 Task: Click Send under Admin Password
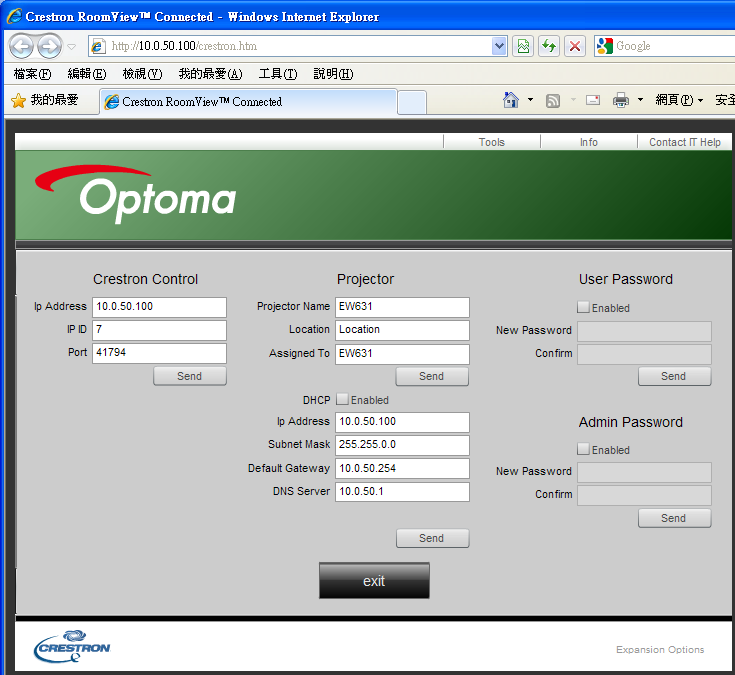point(674,518)
